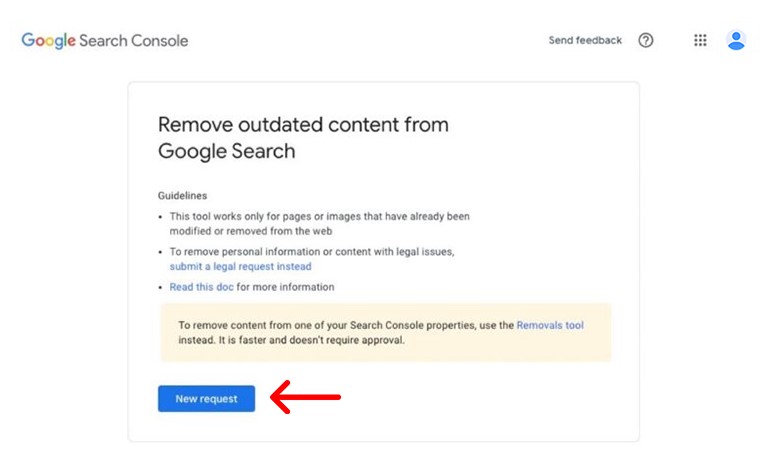Follow the 'Removals tool' link
This screenshot has width=776, height=476.
pos(550,325)
